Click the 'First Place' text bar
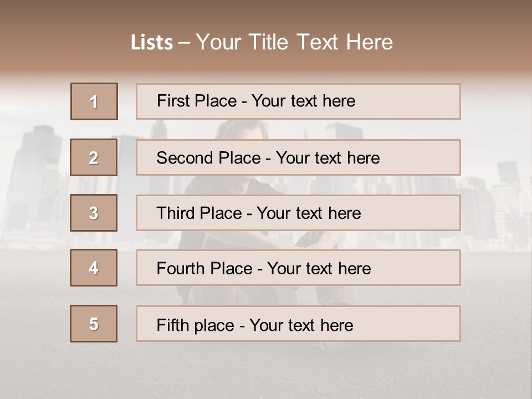The width and height of the screenshot is (532, 399). click(x=298, y=101)
